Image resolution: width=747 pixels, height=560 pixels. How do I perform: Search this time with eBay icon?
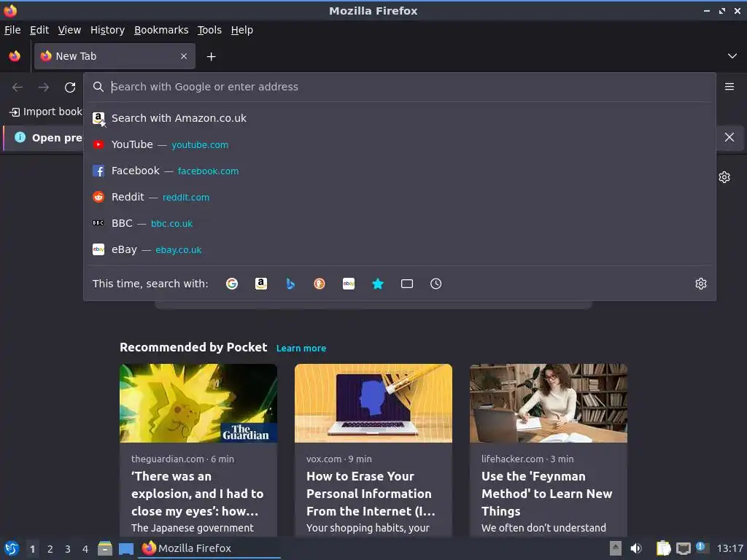click(349, 284)
